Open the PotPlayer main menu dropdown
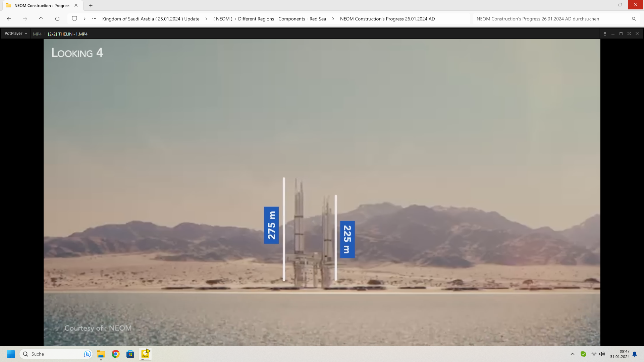 (x=16, y=34)
